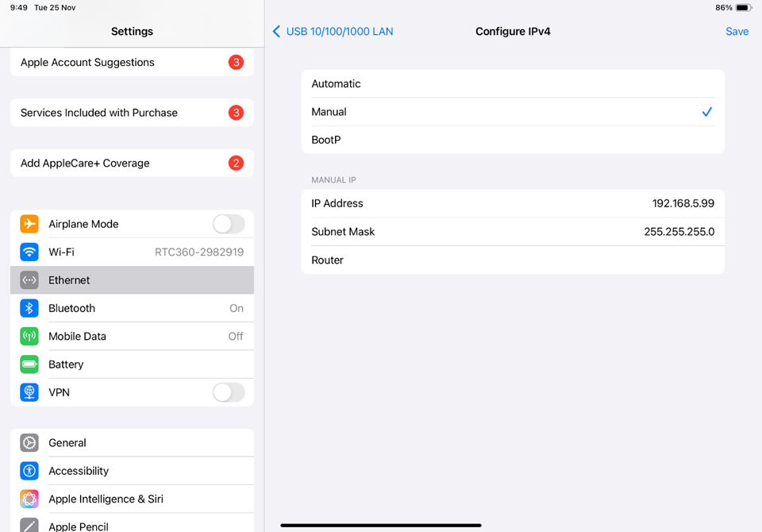Tap the empty Router field
This screenshot has width=762, height=532.
point(556,260)
